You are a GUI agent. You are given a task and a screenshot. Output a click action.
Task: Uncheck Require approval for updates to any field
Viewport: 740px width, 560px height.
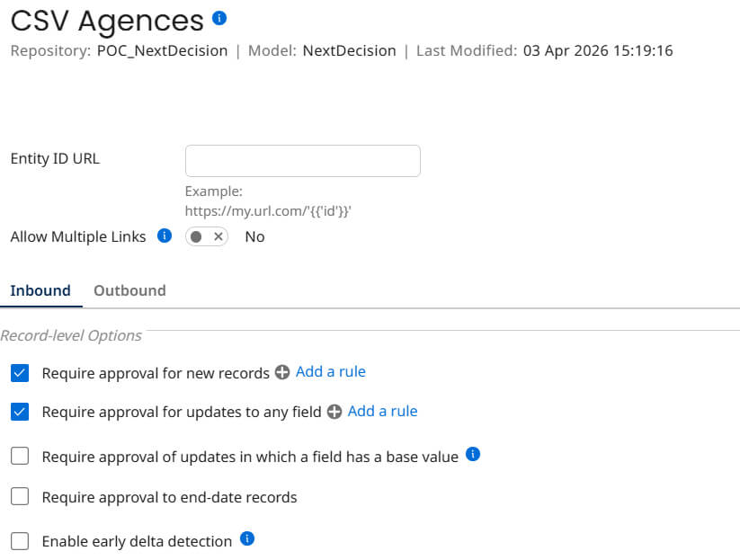click(x=20, y=412)
